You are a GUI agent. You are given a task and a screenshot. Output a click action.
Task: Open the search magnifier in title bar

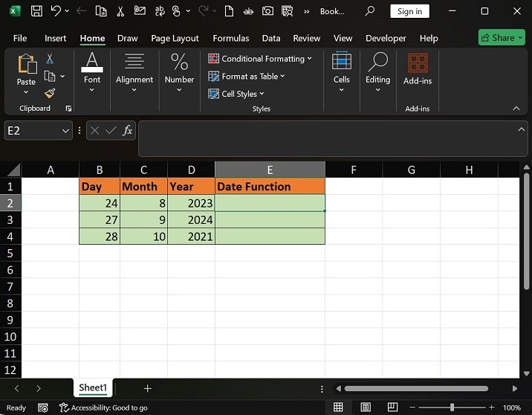click(369, 11)
